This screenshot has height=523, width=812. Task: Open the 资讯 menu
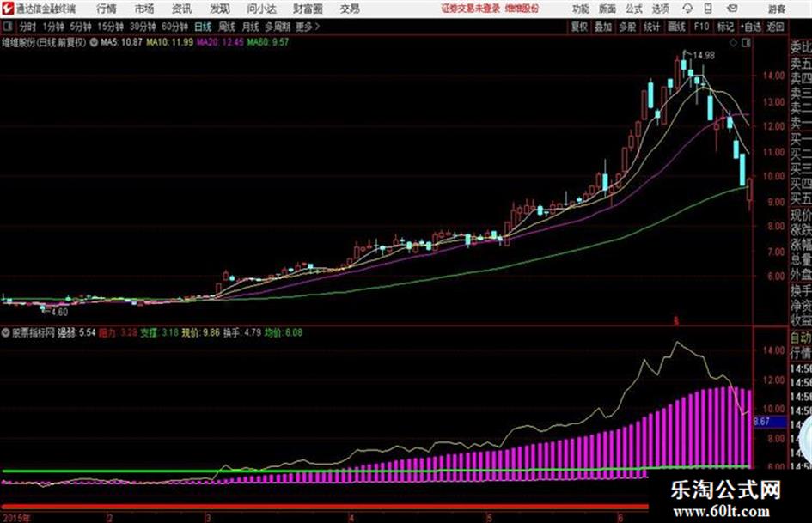tap(182, 9)
